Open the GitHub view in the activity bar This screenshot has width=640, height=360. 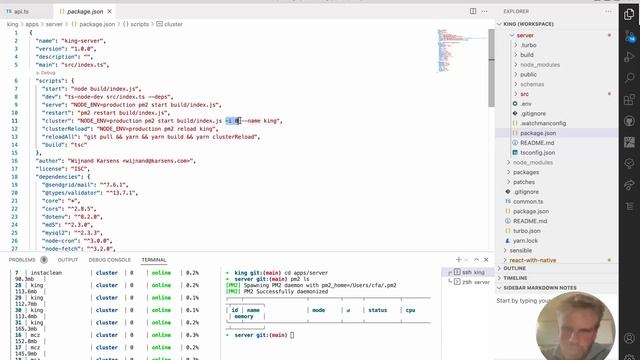[x=629, y=121]
